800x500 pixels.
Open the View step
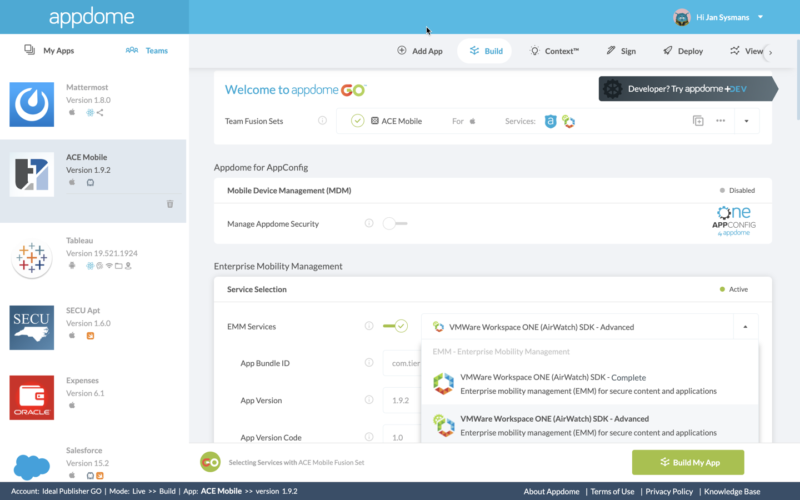pos(746,51)
